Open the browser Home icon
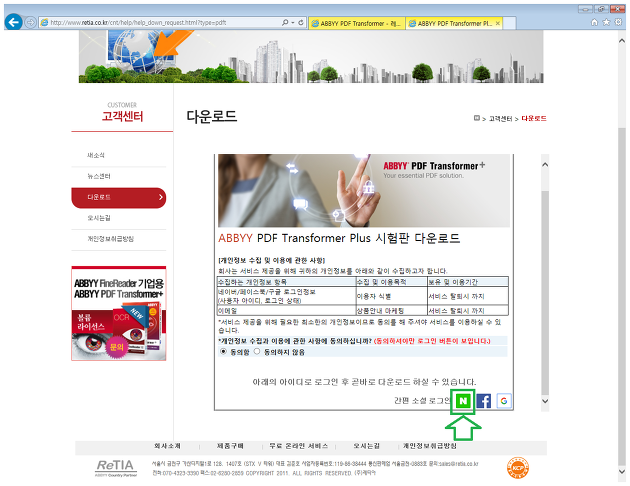 coord(594,22)
